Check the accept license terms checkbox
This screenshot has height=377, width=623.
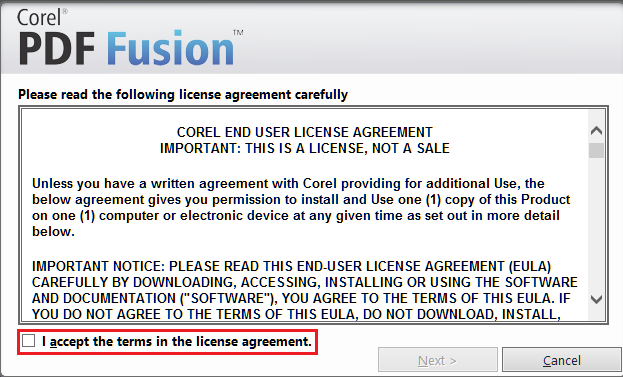tap(29, 341)
